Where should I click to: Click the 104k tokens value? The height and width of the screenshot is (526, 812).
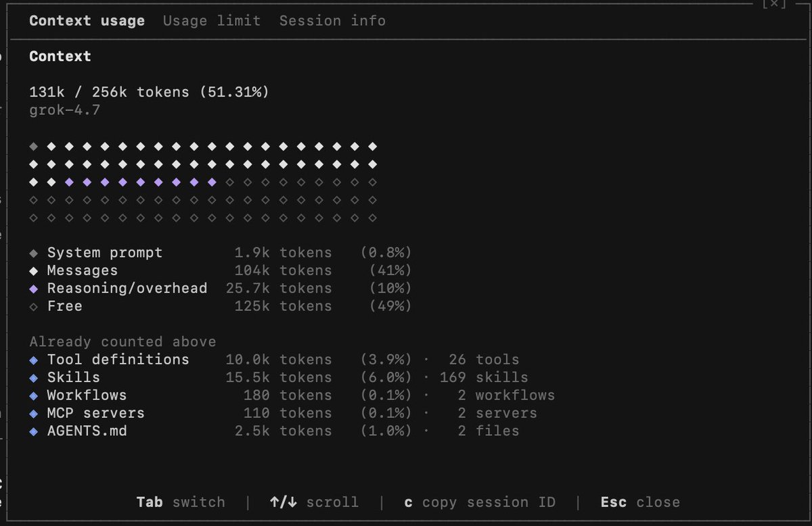coord(284,270)
